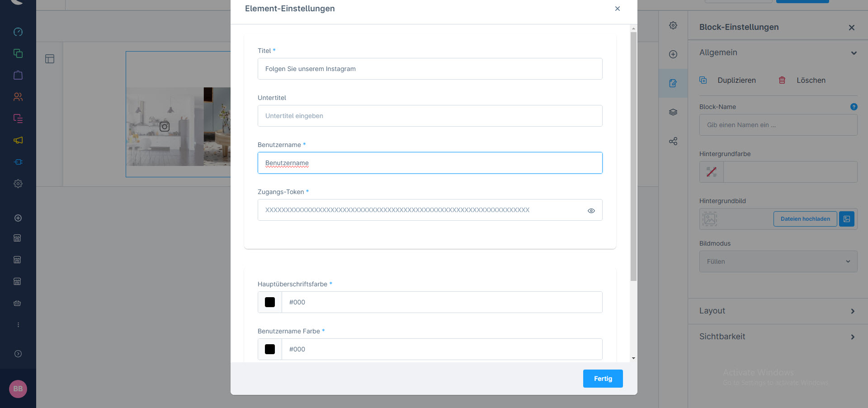
Task: Open the Hauptüberschriftsfarbe black color swatch
Action: click(270, 302)
